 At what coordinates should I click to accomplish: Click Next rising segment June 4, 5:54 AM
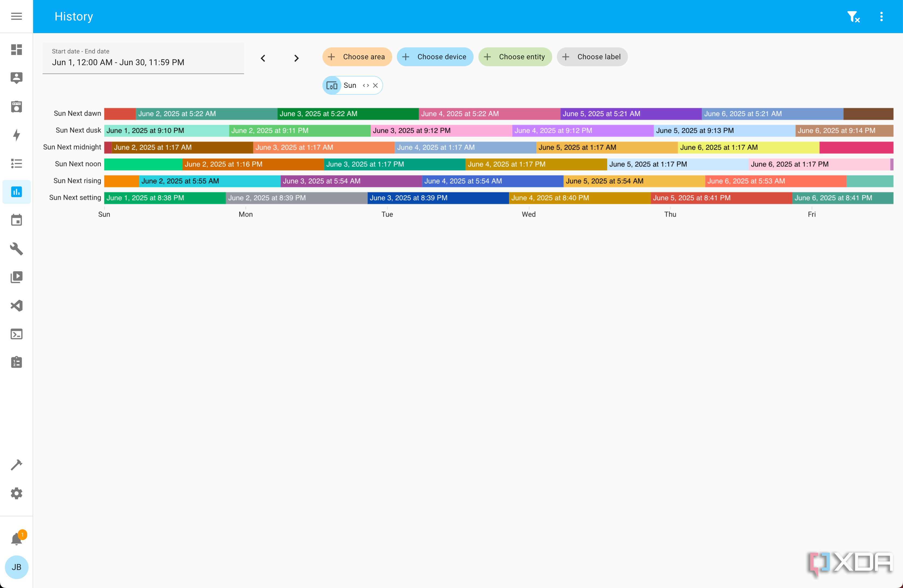[493, 181]
